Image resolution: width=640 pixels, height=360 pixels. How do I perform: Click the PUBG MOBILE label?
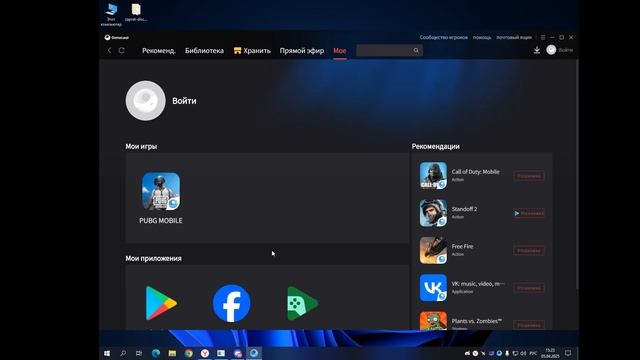(161, 220)
